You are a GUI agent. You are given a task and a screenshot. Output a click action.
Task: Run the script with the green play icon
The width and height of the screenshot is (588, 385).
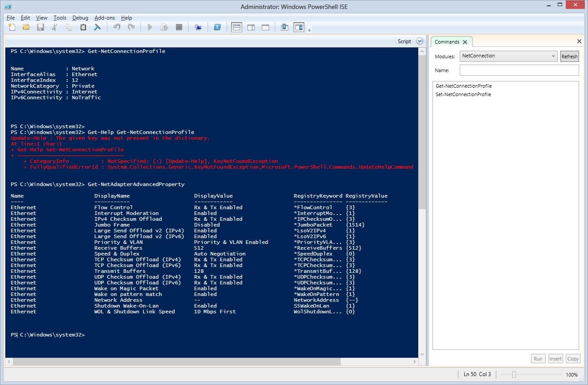click(x=150, y=28)
